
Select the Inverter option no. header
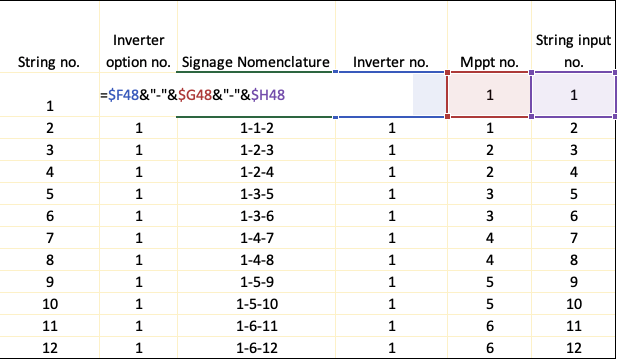click(x=139, y=37)
